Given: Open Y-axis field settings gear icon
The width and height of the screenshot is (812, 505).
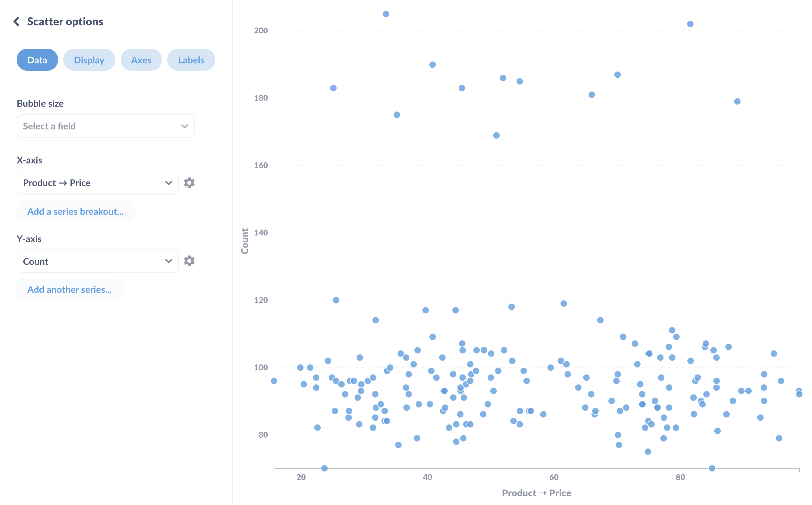Looking at the screenshot, I should [x=189, y=261].
